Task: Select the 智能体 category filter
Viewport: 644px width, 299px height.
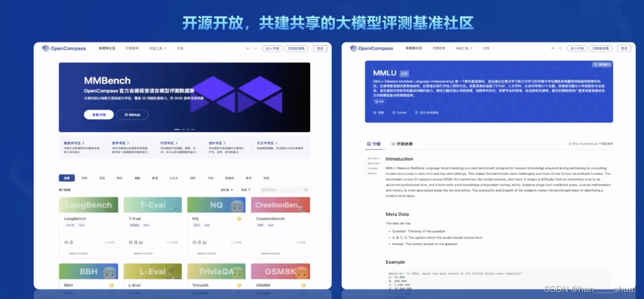Action: click(229, 178)
